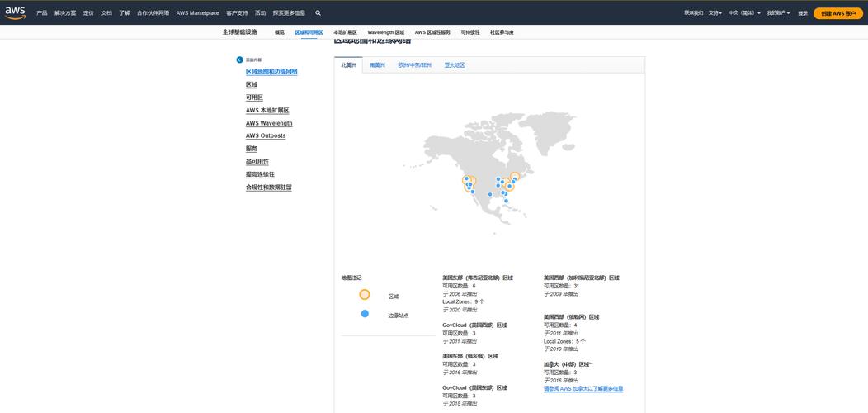868x413 pixels.
Task: Open the 产品 menu
Action: (x=42, y=12)
